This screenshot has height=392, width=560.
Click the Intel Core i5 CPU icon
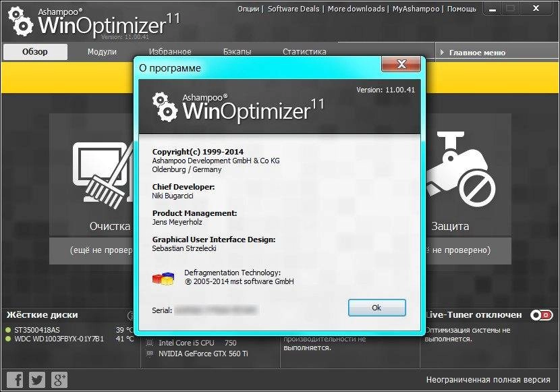tap(150, 343)
